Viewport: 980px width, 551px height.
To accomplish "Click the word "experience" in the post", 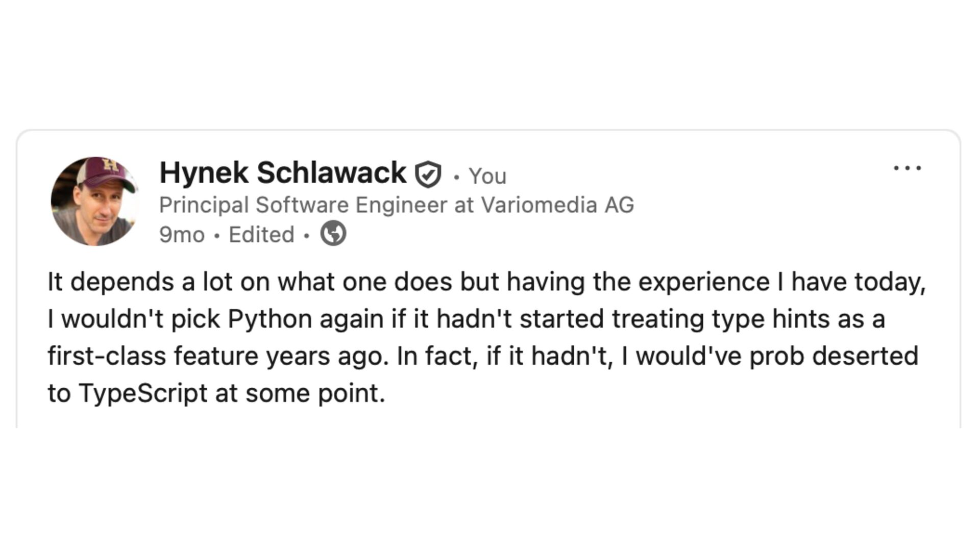I will click(x=704, y=282).
